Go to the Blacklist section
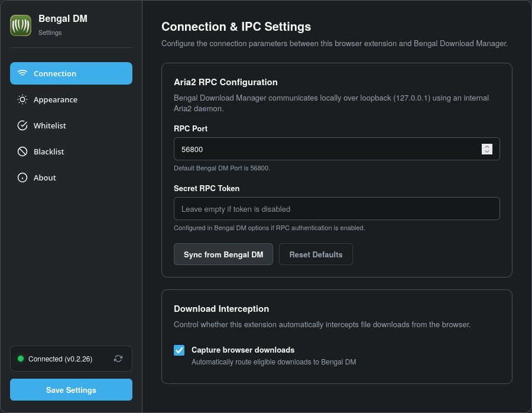532x413 pixels. [72, 151]
